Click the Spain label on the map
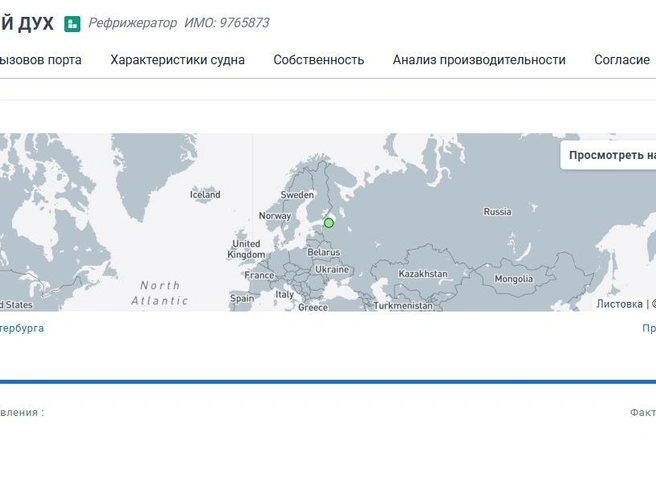This screenshot has height=493, width=656. 242,298
